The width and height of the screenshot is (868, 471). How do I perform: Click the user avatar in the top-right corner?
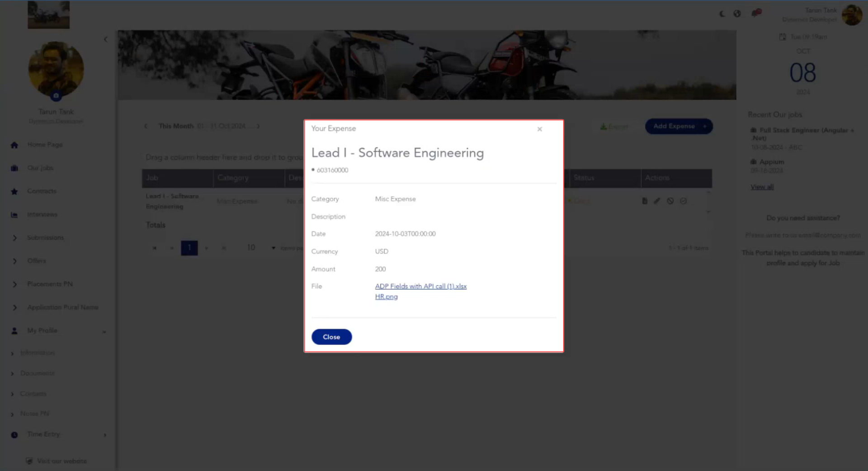pos(852,15)
